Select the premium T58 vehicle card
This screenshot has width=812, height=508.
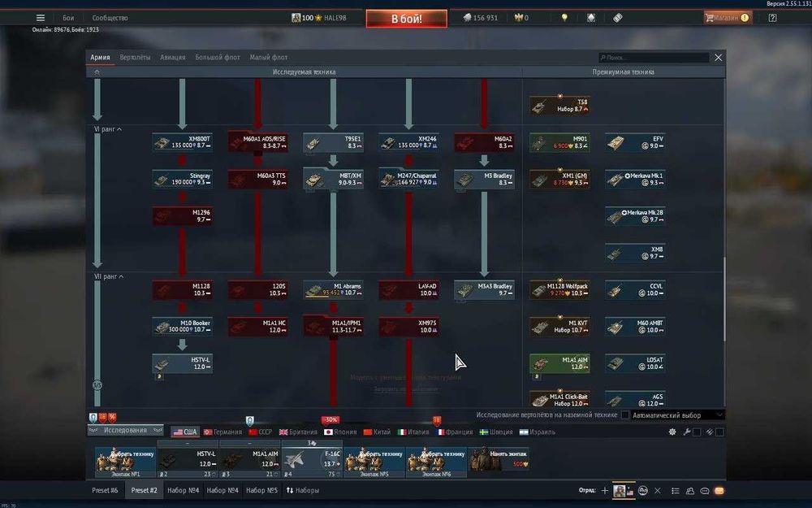point(559,106)
